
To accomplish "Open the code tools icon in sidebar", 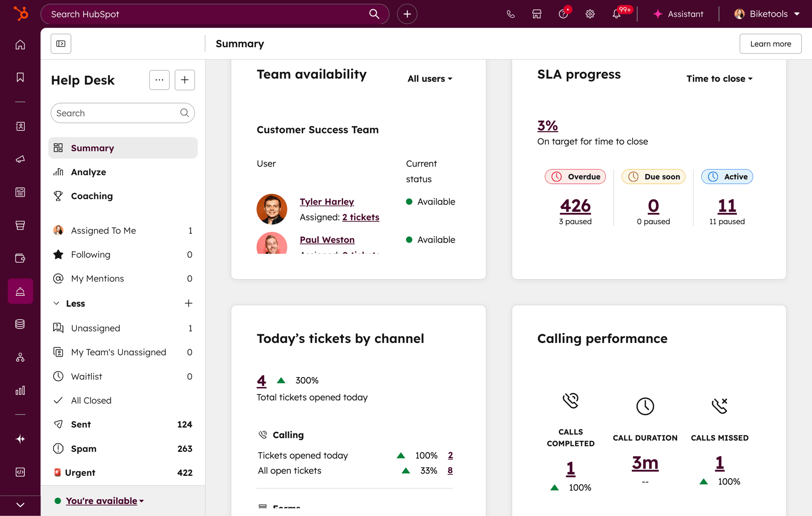I will pyautogui.click(x=20, y=472).
